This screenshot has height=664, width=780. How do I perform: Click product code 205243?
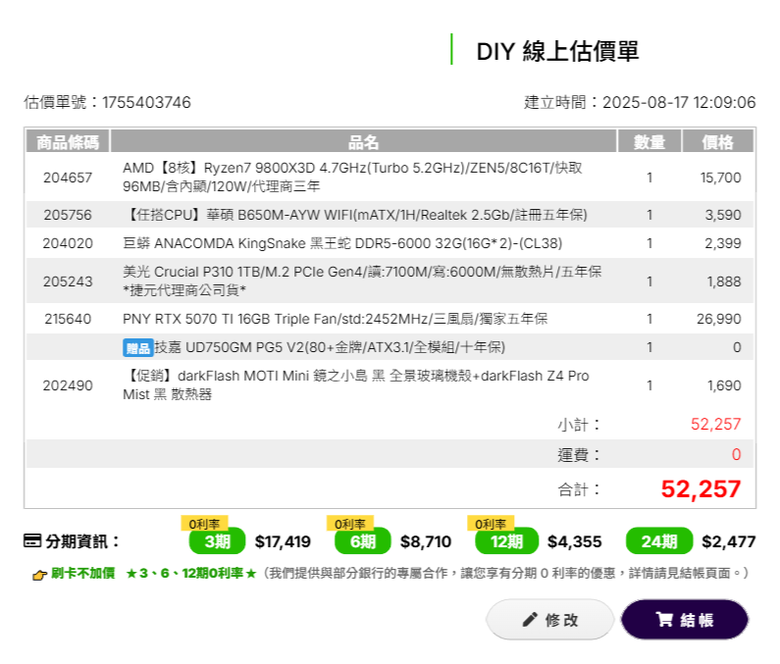click(68, 282)
